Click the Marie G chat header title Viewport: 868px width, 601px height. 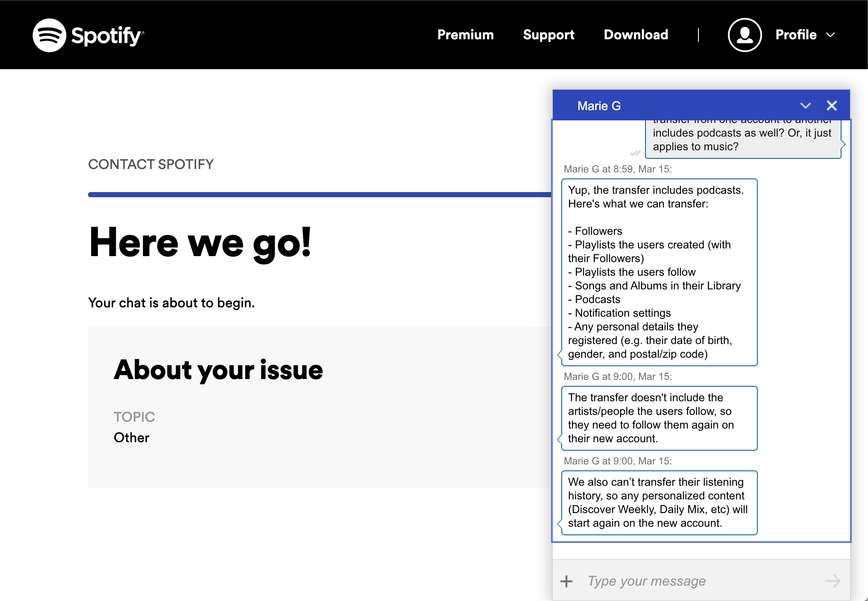pos(599,106)
